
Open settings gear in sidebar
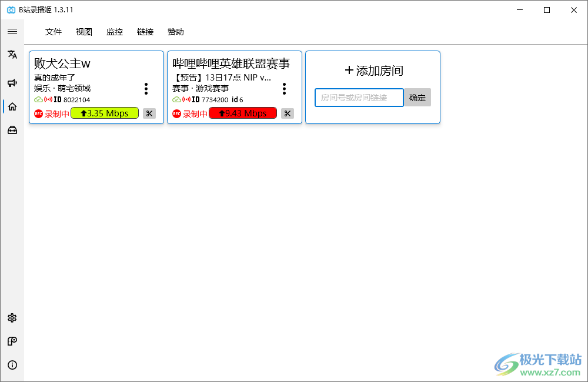point(12,318)
